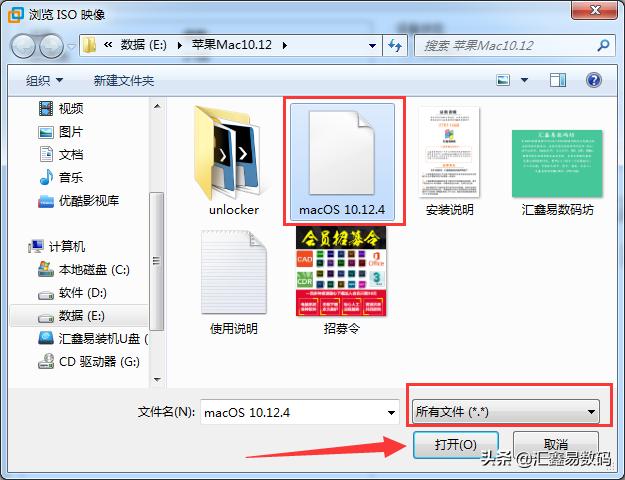Select 本地磁盘 (C:) drive

(84, 270)
